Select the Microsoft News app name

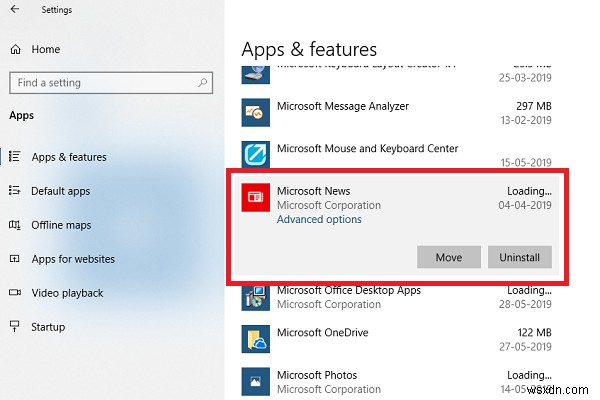pyautogui.click(x=313, y=191)
